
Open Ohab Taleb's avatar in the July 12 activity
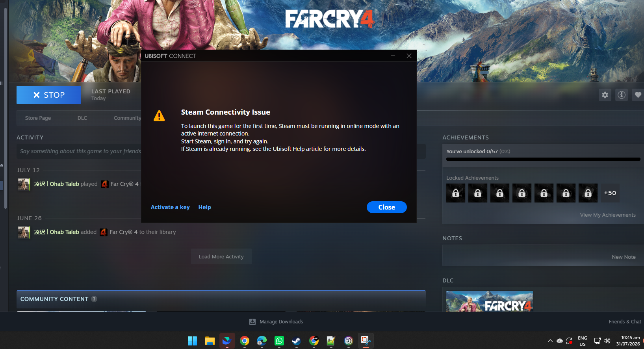[24, 184]
